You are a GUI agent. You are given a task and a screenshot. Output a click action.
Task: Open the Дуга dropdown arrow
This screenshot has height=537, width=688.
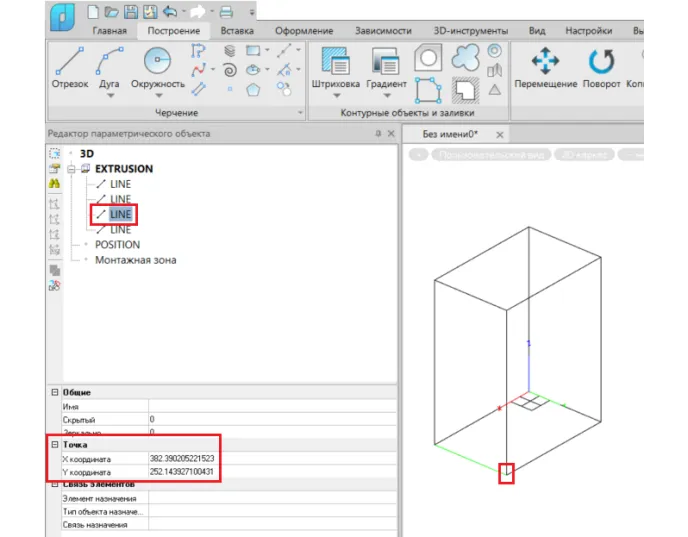111,95
